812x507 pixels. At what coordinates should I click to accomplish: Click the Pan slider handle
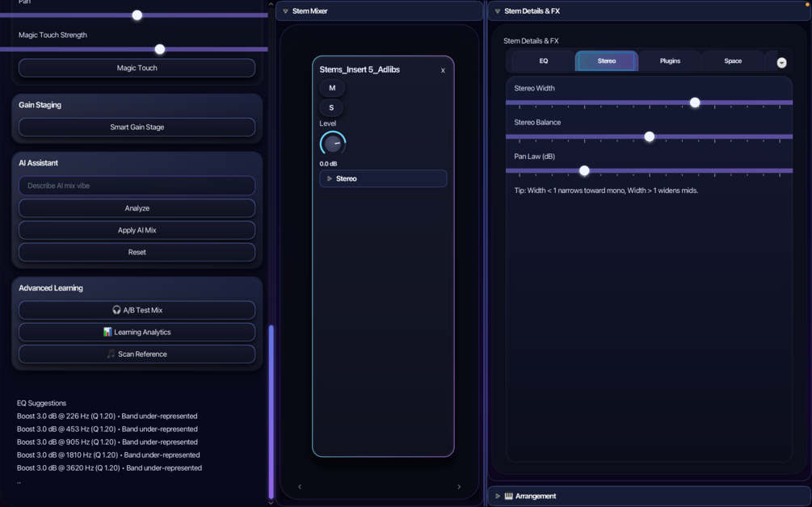click(x=137, y=15)
